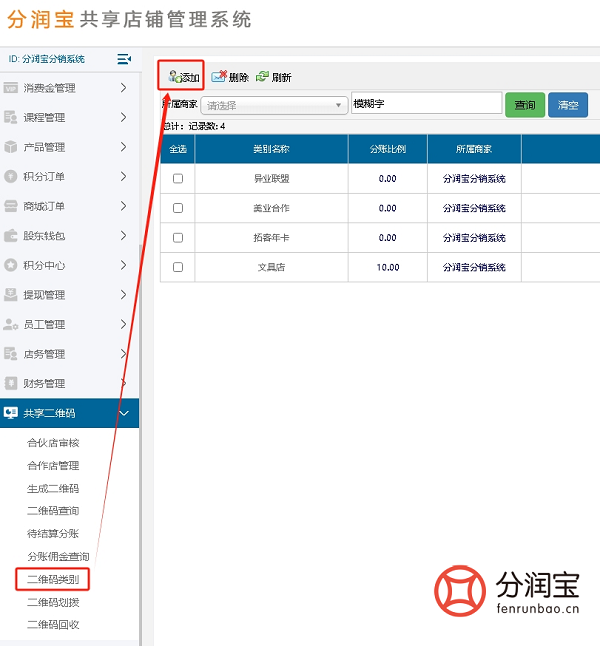Screen dimensions: 600x646
Task: Open the 二维码类别 submenu item
Action: (53, 579)
